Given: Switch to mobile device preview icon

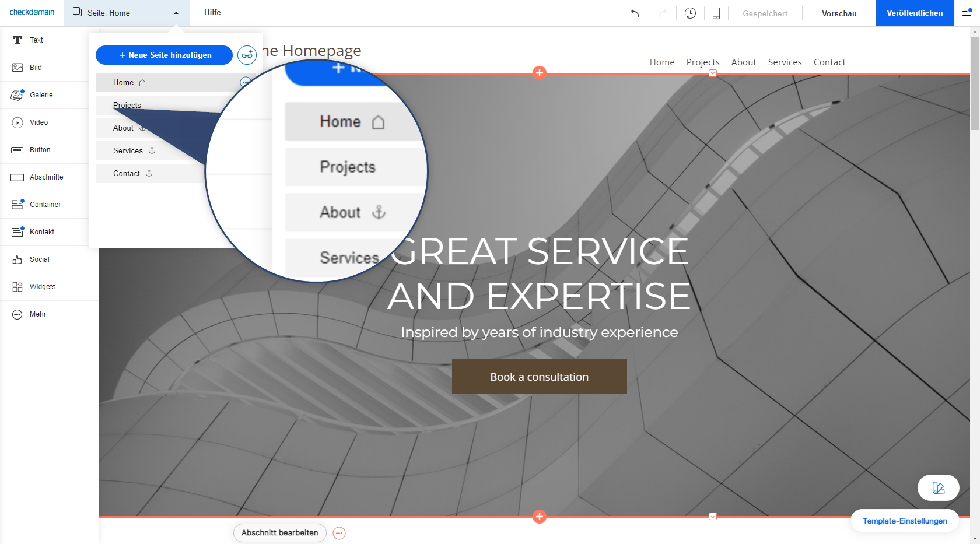Looking at the screenshot, I should click(716, 13).
